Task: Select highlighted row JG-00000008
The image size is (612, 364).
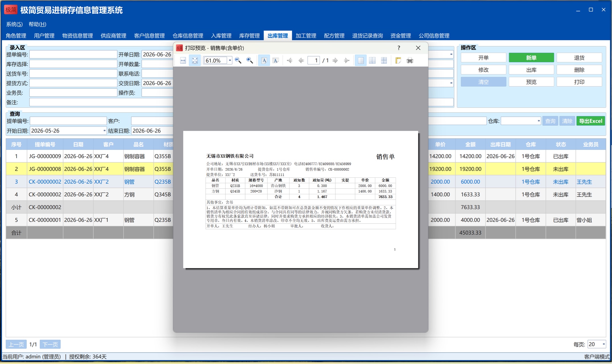Action: click(x=45, y=169)
